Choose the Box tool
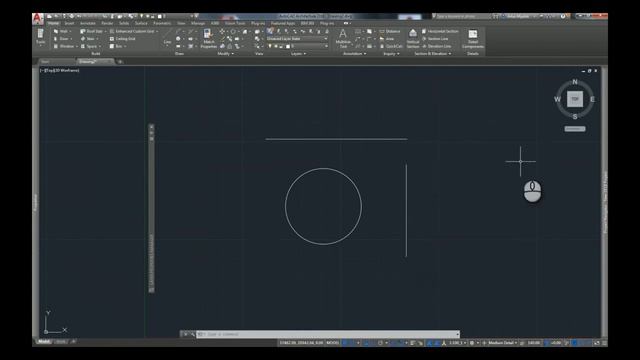 coord(116,46)
